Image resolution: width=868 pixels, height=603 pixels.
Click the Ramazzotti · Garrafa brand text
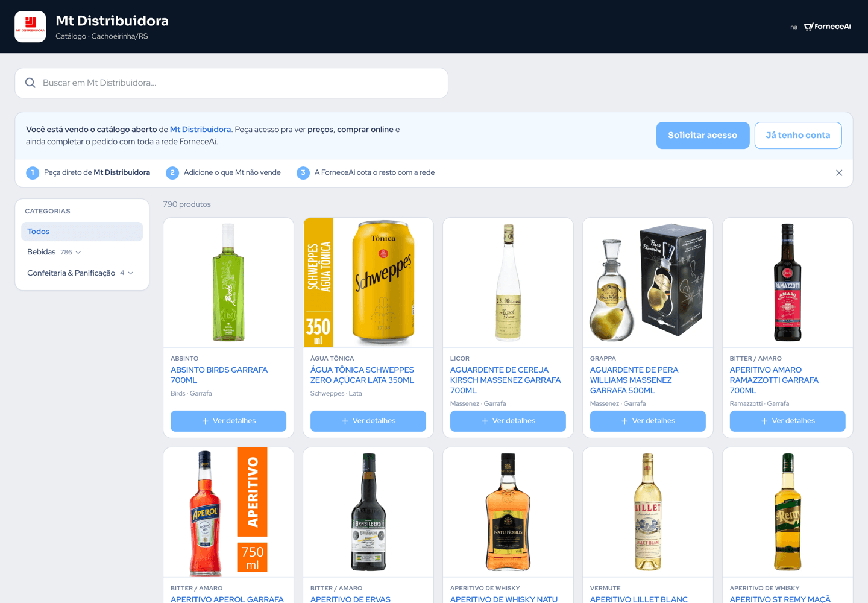(759, 403)
